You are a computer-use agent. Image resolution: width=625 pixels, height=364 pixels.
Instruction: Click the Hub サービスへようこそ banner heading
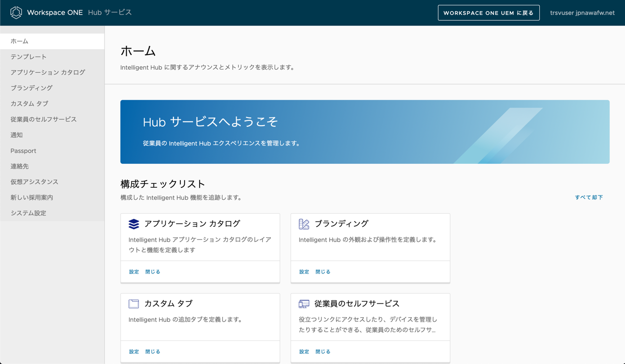click(x=210, y=122)
